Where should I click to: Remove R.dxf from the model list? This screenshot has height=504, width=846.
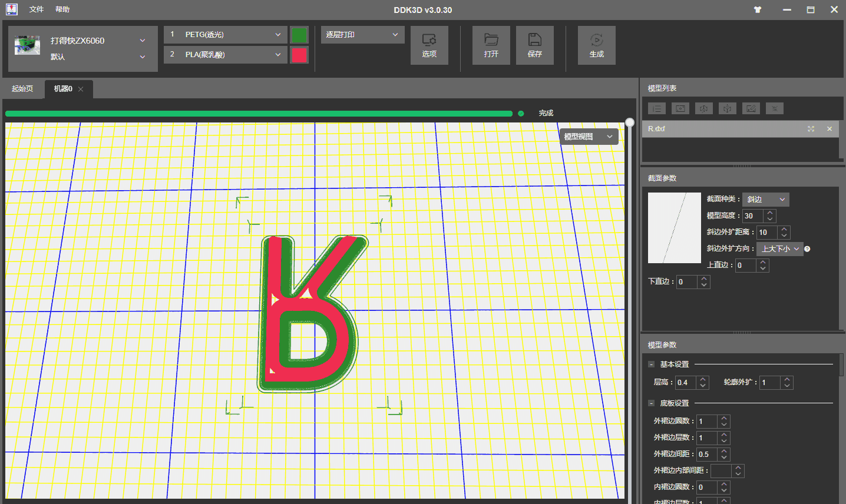click(x=830, y=129)
